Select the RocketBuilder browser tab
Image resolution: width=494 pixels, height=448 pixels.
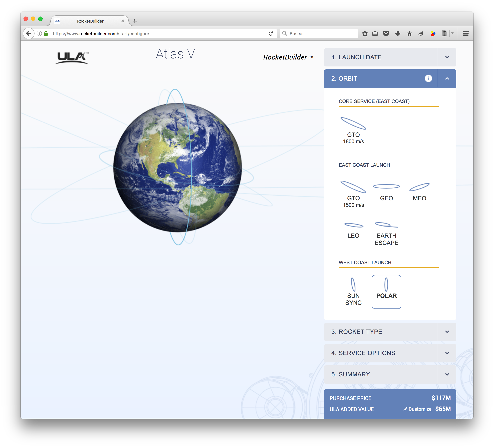pyautogui.click(x=90, y=21)
